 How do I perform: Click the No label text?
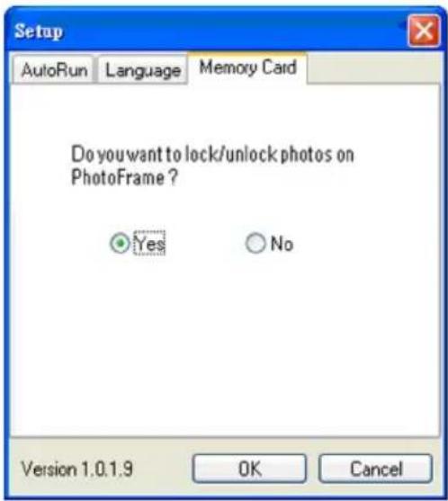[x=282, y=244]
